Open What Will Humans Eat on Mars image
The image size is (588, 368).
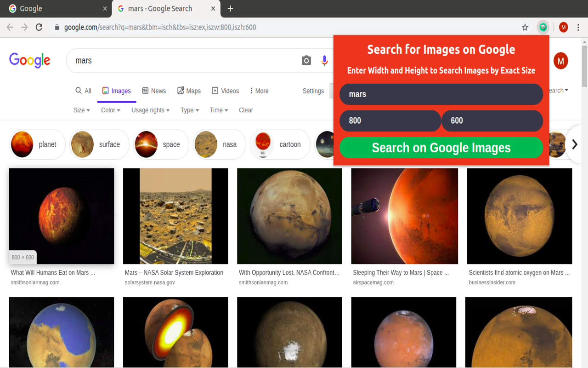coord(62,216)
